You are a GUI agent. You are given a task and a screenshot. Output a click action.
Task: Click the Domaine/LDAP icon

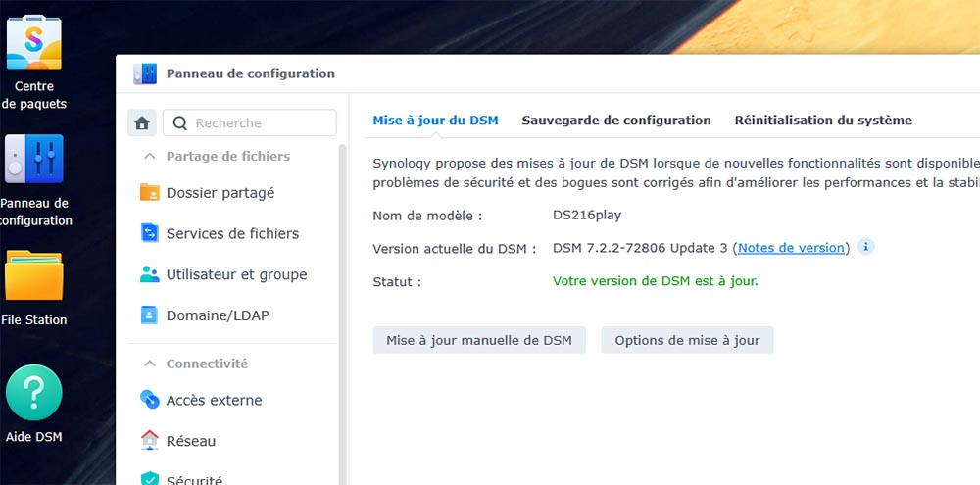click(149, 315)
